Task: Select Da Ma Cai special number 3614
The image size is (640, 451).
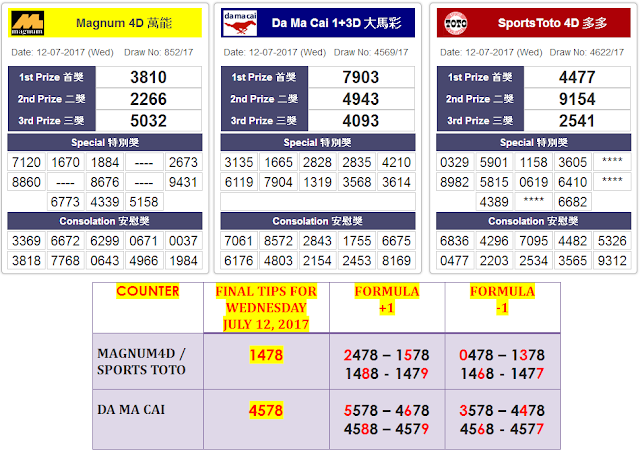Action: 396,182
